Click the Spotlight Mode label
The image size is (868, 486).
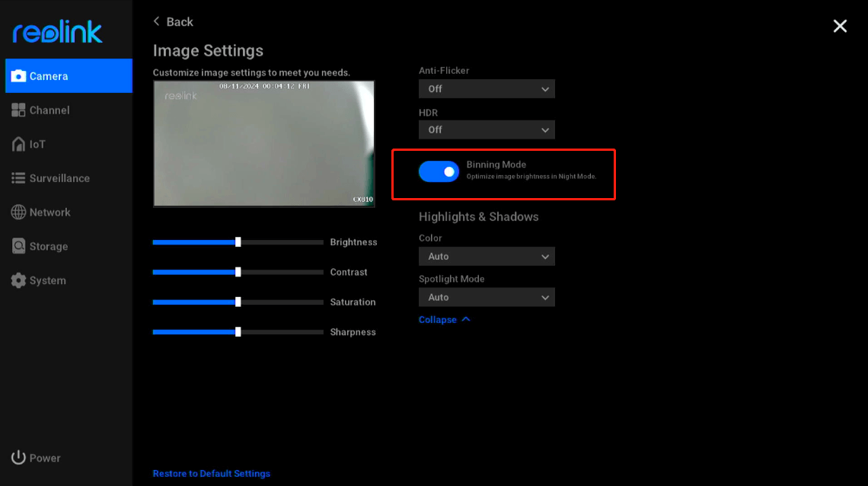coord(452,279)
